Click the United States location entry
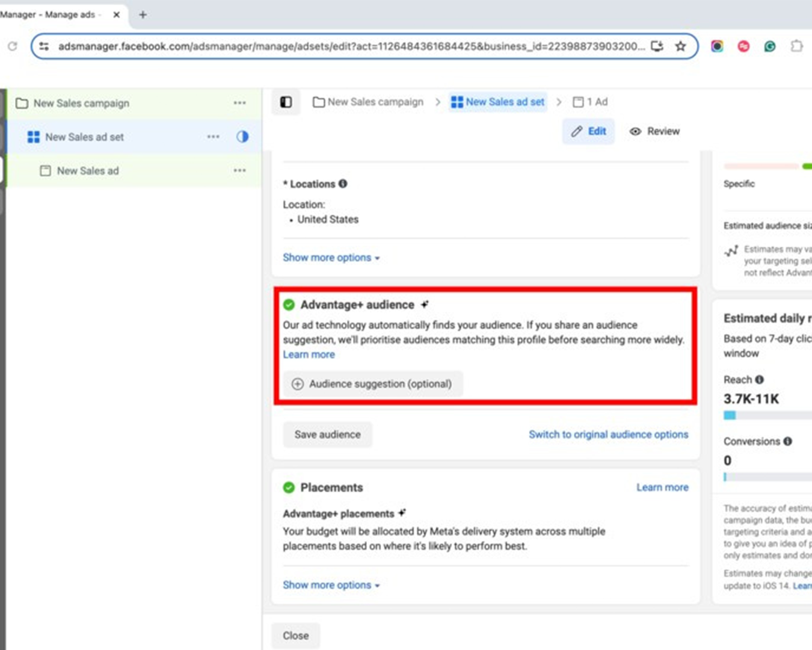 (328, 220)
